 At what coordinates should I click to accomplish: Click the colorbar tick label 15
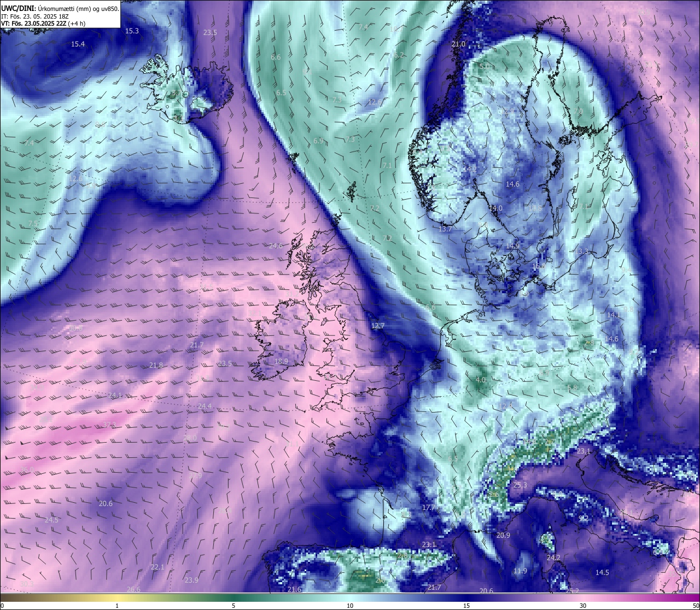[x=466, y=606]
